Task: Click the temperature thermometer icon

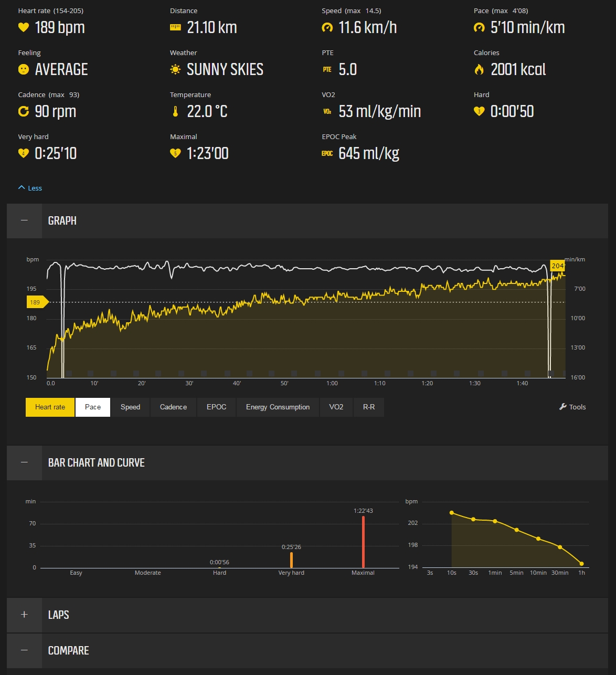Action: tap(175, 111)
